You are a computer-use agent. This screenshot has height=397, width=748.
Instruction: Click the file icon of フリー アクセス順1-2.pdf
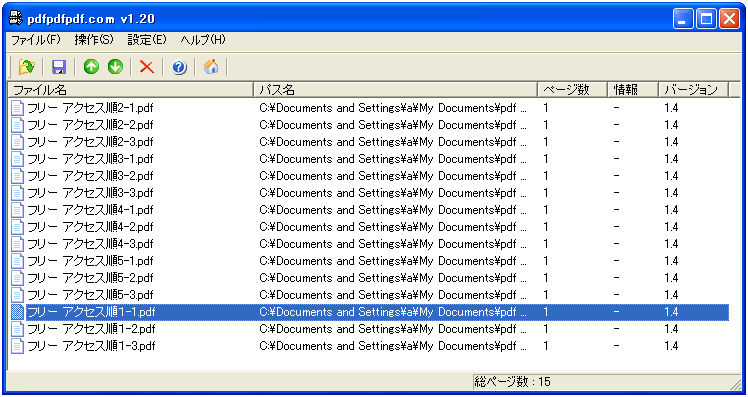[17, 329]
